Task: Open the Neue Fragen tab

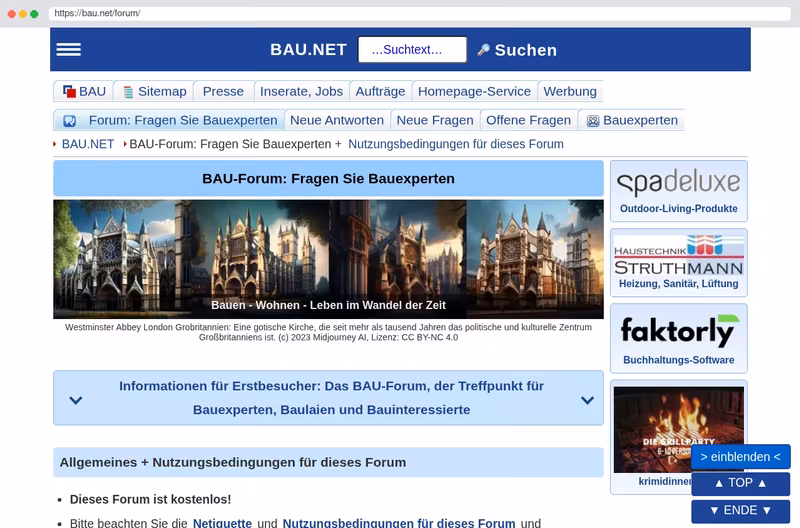Action: tap(435, 120)
